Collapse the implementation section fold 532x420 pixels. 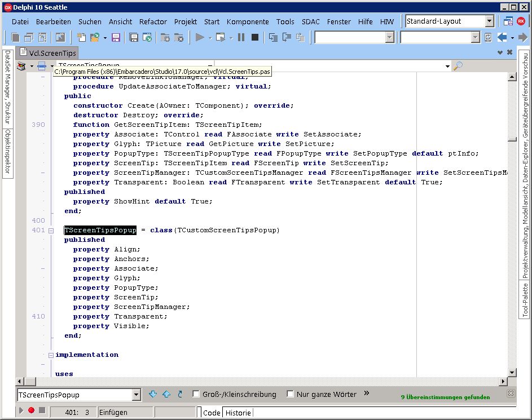(51, 355)
